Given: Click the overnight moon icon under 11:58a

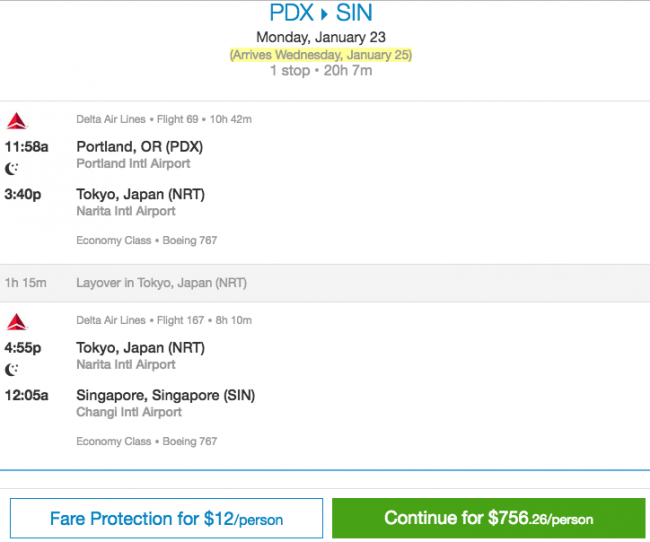Looking at the screenshot, I should [x=12, y=168].
